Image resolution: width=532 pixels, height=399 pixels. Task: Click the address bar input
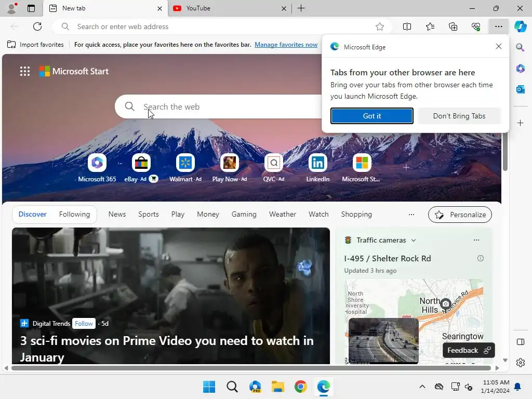coord(222,26)
